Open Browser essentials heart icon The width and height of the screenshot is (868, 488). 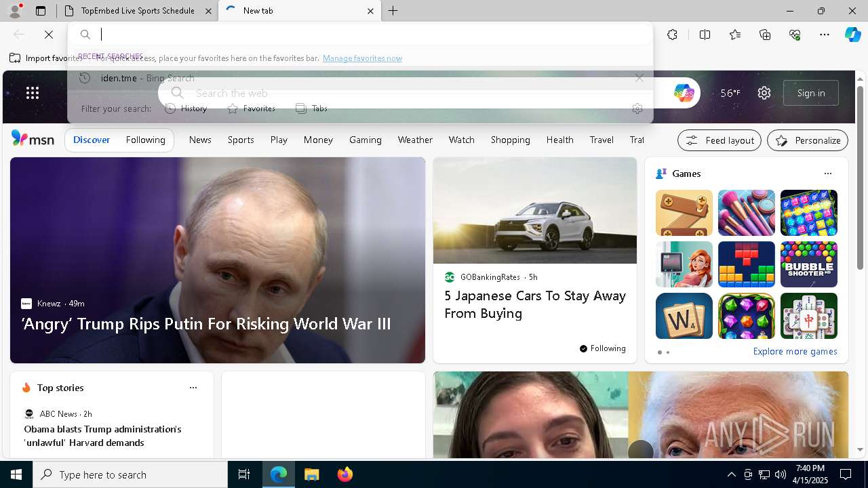point(795,35)
